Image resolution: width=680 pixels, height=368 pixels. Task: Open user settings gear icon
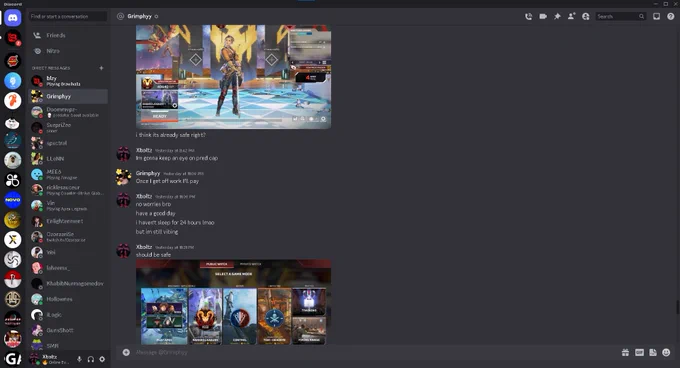pyautogui.click(x=102, y=359)
